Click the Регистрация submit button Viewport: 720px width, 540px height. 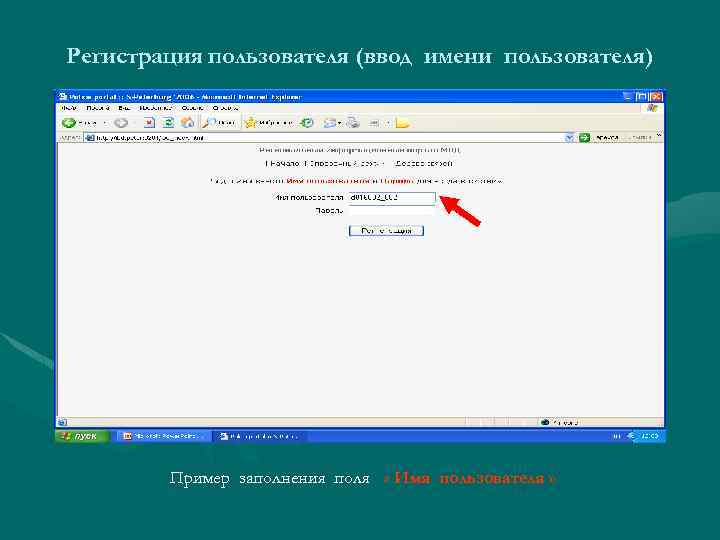(x=386, y=231)
